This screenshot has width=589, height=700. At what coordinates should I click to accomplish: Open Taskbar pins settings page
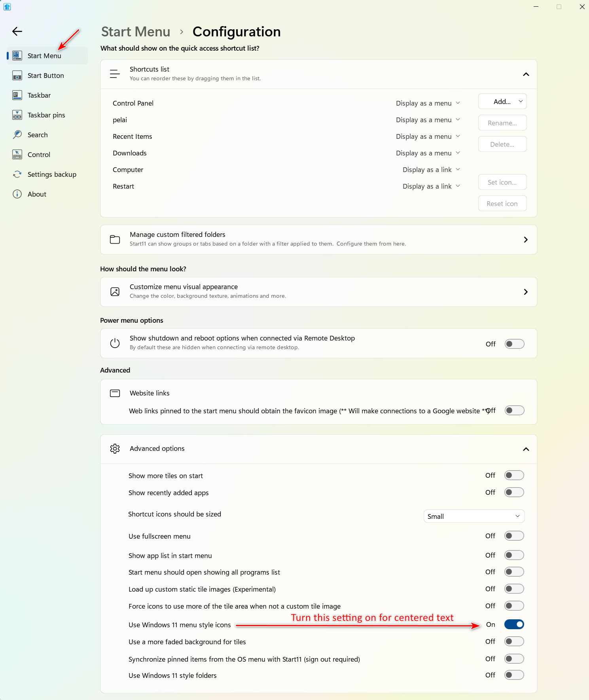pyautogui.click(x=47, y=115)
